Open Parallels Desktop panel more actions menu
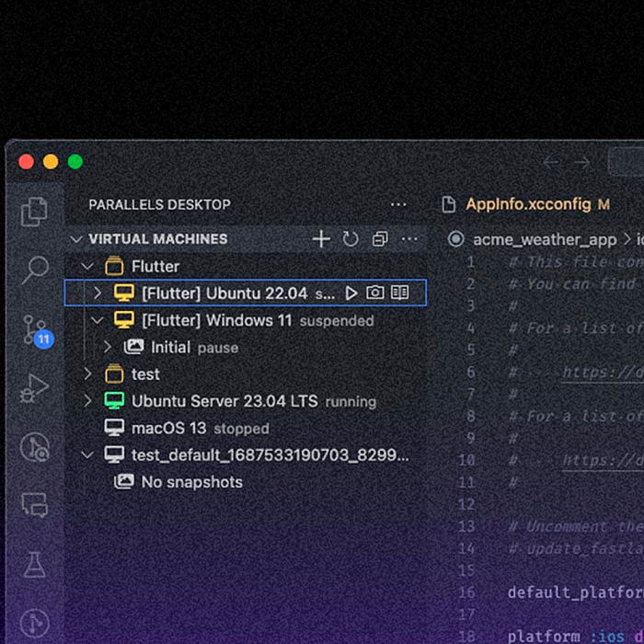Viewport: 644px width, 644px height. tap(398, 204)
